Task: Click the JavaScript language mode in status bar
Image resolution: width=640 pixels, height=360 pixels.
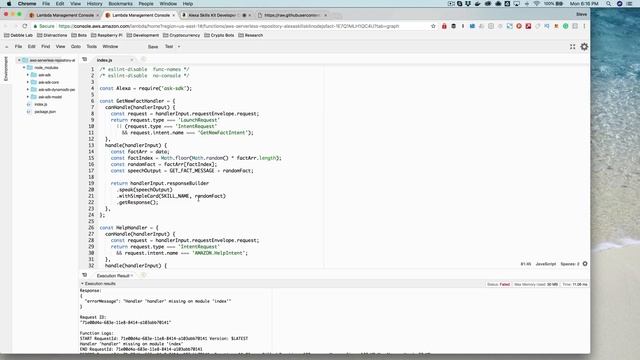Action: 546,264
